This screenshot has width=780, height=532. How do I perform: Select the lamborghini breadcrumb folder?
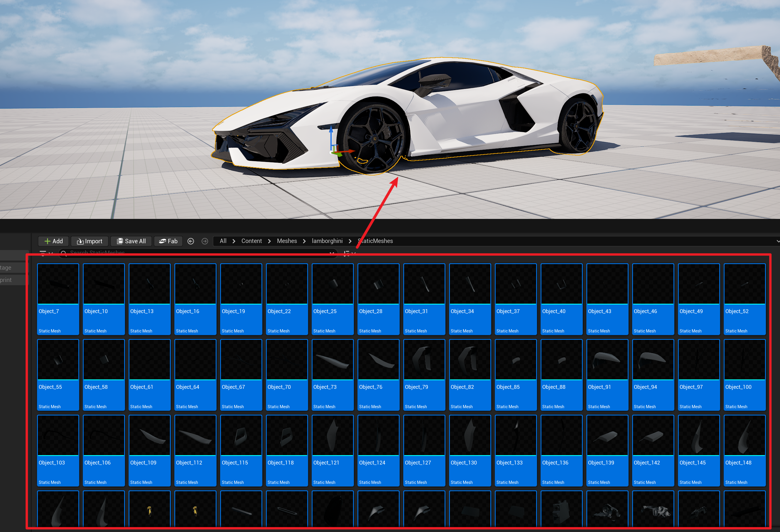coord(327,241)
